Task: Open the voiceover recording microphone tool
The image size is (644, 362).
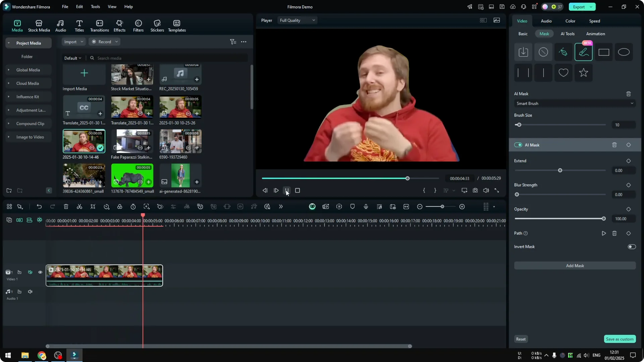Action: (366, 206)
